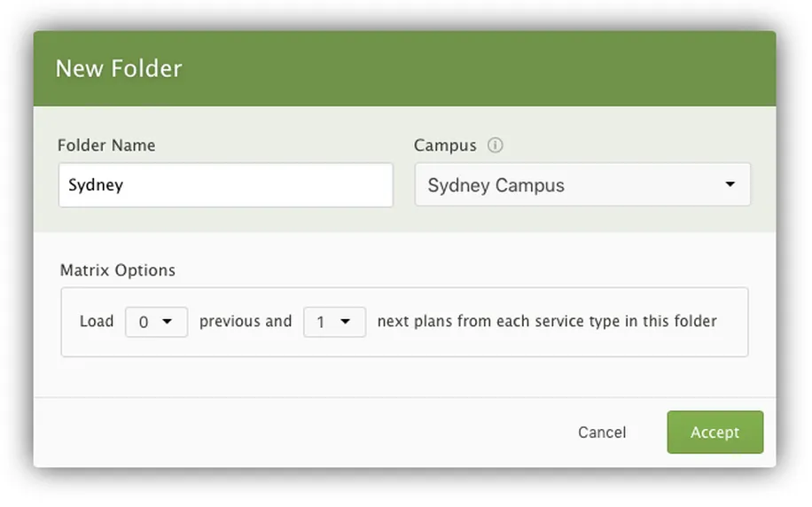Open the next plans count dropdown
This screenshot has height=507, width=812.
pos(334,323)
